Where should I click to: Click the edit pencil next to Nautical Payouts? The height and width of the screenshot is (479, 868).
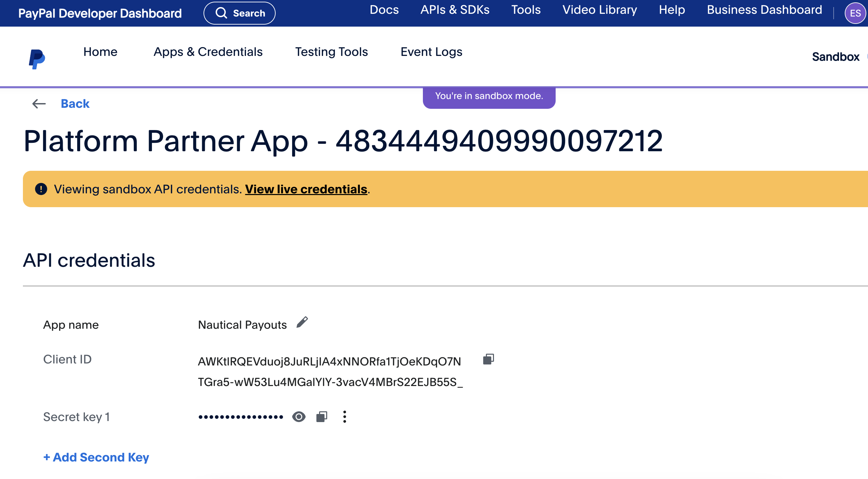302,322
